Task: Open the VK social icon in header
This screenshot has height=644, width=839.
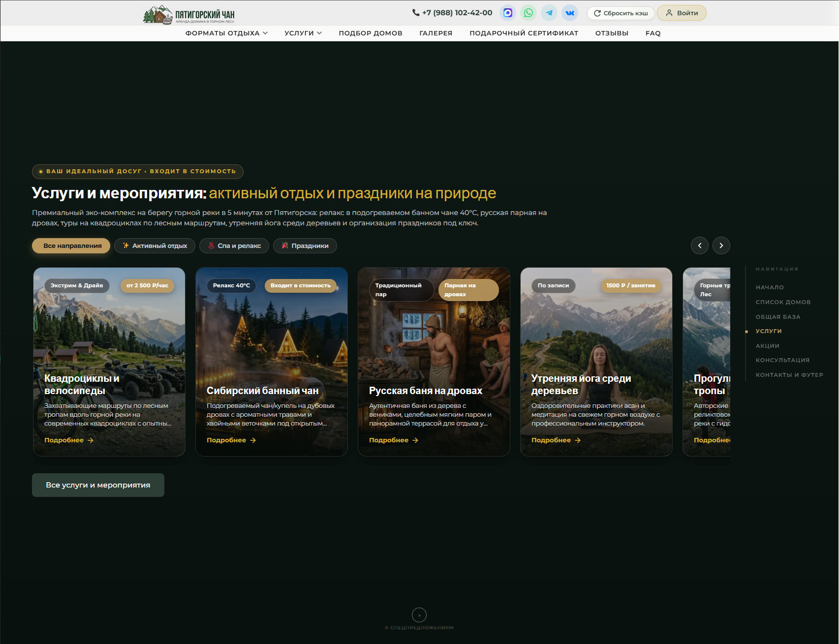Action: (x=570, y=13)
